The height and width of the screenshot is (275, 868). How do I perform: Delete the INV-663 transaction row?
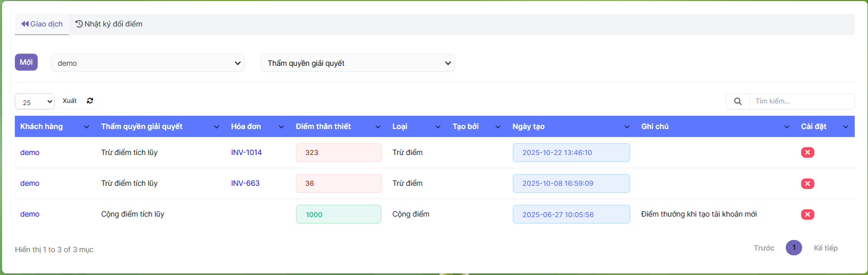coord(807,184)
